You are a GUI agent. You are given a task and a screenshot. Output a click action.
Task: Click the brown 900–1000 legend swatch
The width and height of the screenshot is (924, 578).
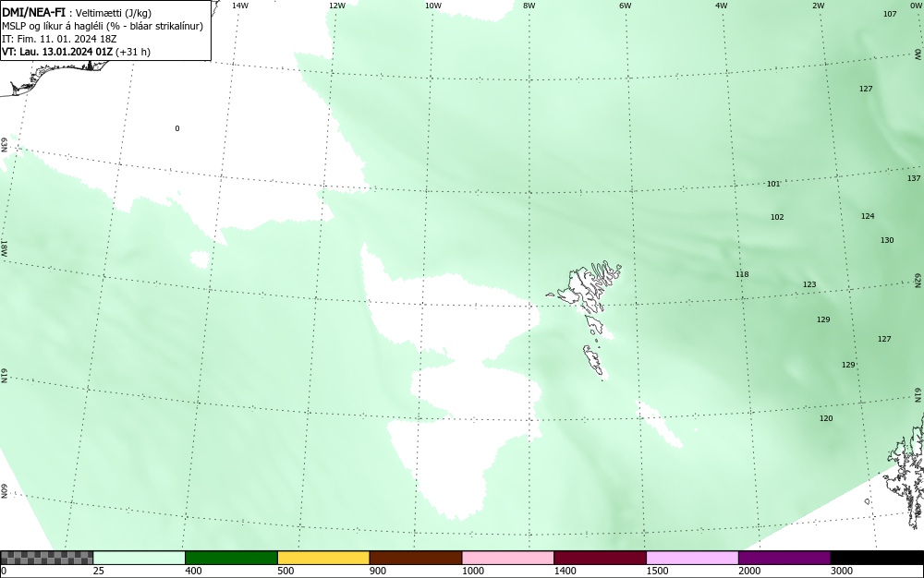[x=416, y=558]
